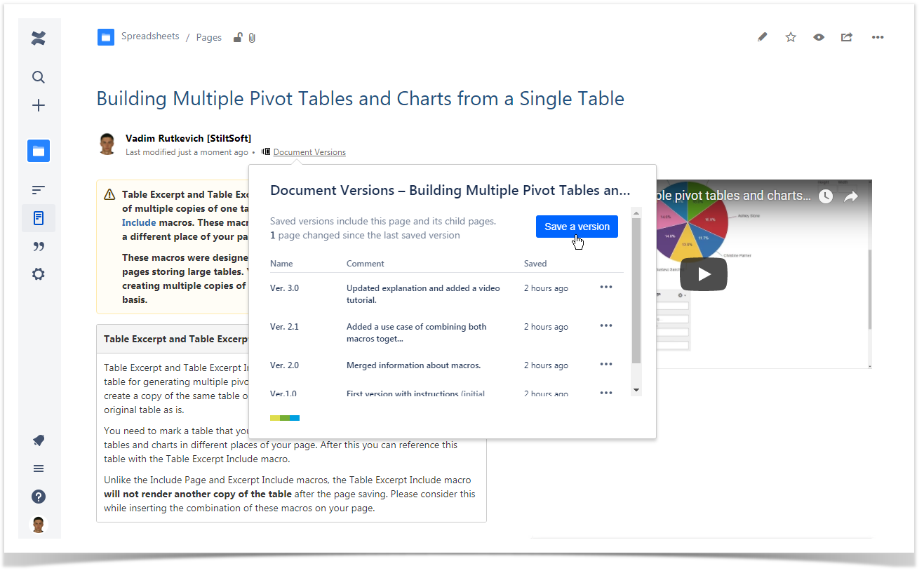The height and width of the screenshot is (573, 924).
Task: Play the embedded YouTube video
Action: [703, 274]
